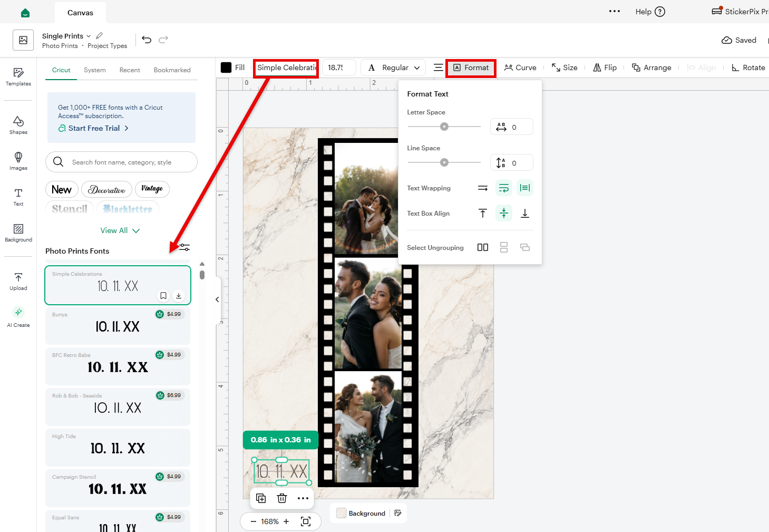Image resolution: width=769 pixels, height=532 pixels.
Task: Open the Text panel in sidebar
Action: tap(18, 197)
